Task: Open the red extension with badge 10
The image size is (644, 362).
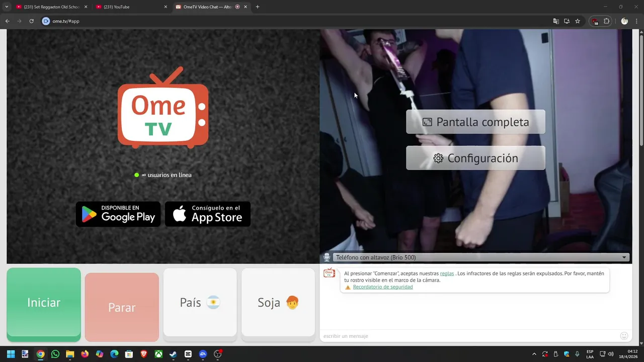Action: tap(595, 22)
